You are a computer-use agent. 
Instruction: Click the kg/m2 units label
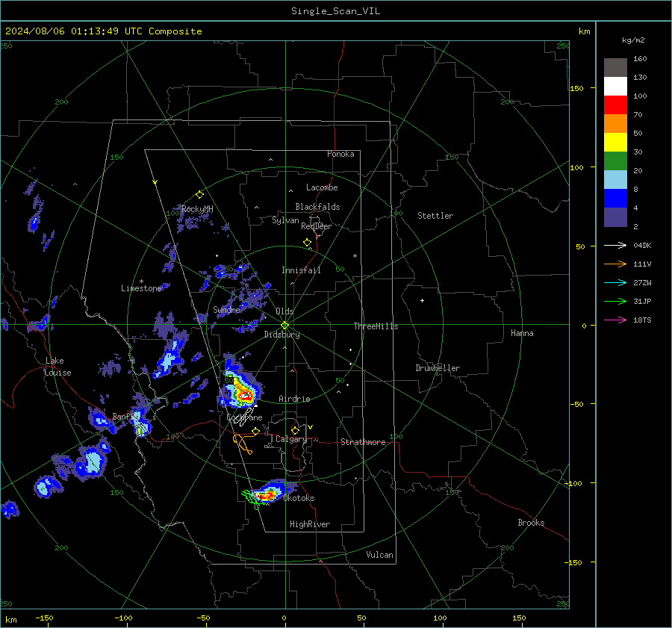[633, 40]
